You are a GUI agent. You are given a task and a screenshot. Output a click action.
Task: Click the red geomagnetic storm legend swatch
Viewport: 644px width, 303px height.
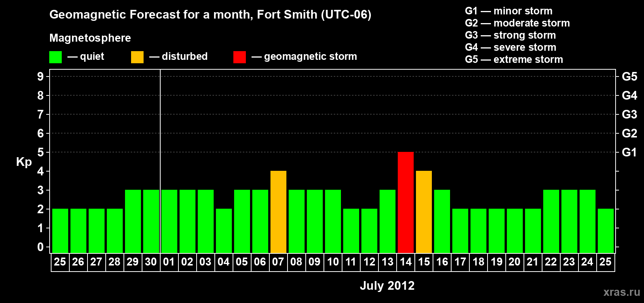pyautogui.click(x=239, y=57)
